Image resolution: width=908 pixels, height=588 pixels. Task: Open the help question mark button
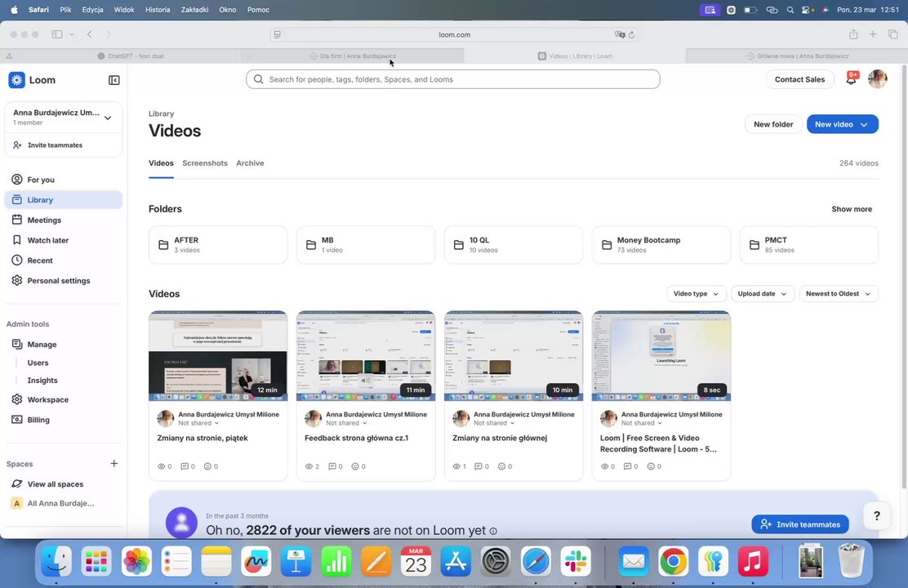click(x=877, y=515)
